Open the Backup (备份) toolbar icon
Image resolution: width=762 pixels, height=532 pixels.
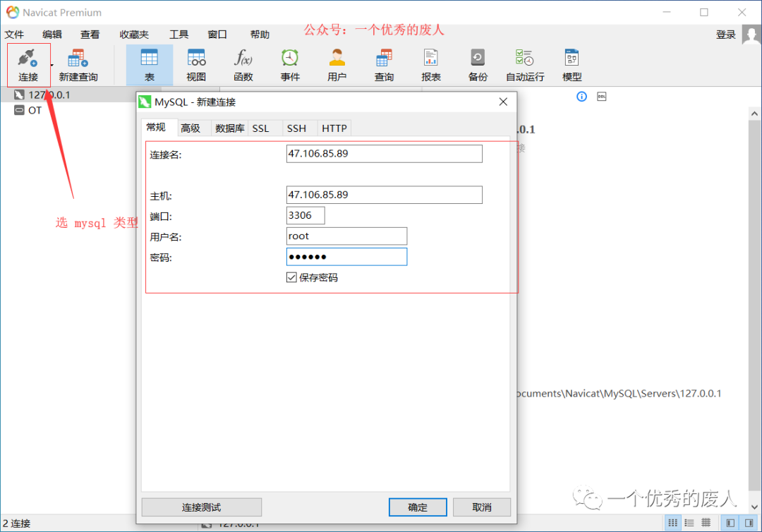coord(478,65)
